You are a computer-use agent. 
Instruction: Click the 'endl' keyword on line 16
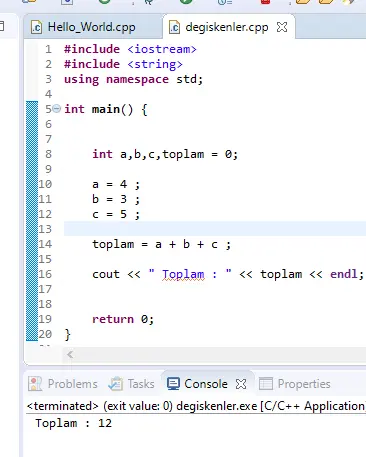coord(343,274)
